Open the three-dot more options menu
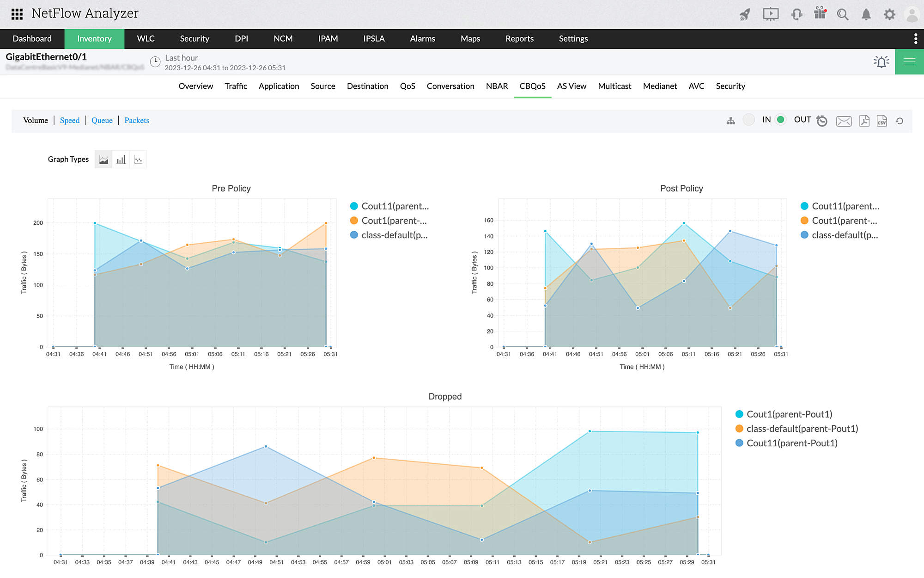924x578 pixels. 915,39
